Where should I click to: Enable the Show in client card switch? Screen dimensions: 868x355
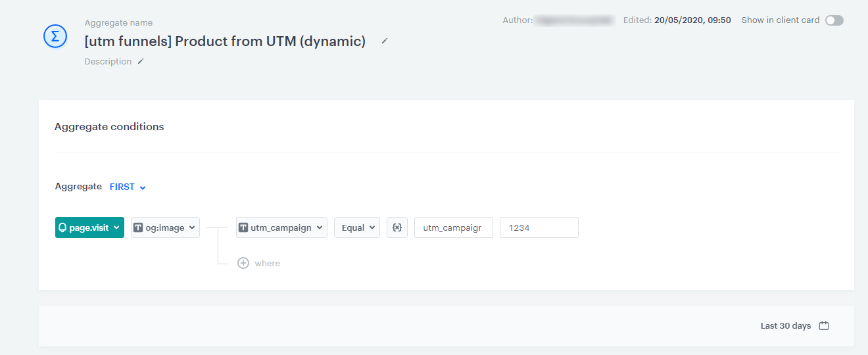point(834,20)
